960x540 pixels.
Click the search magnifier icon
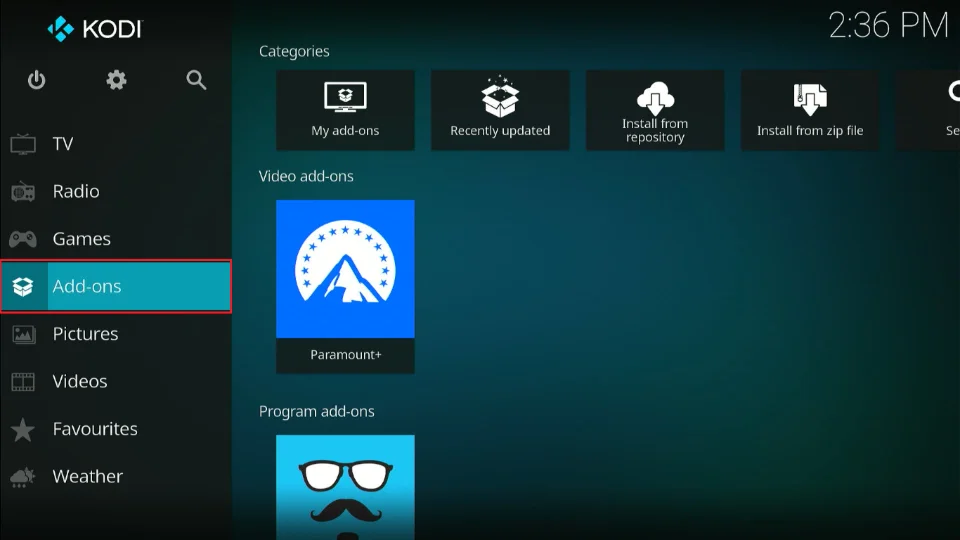click(196, 81)
